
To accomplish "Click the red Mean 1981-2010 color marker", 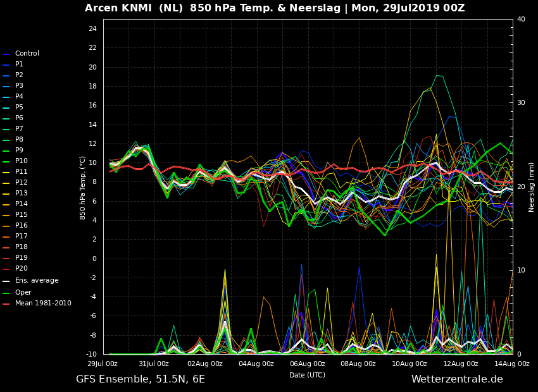I will pos(6,304).
